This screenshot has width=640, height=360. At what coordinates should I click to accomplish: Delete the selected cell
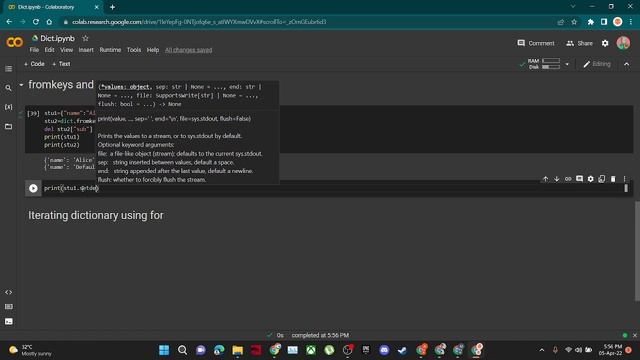click(x=613, y=179)
